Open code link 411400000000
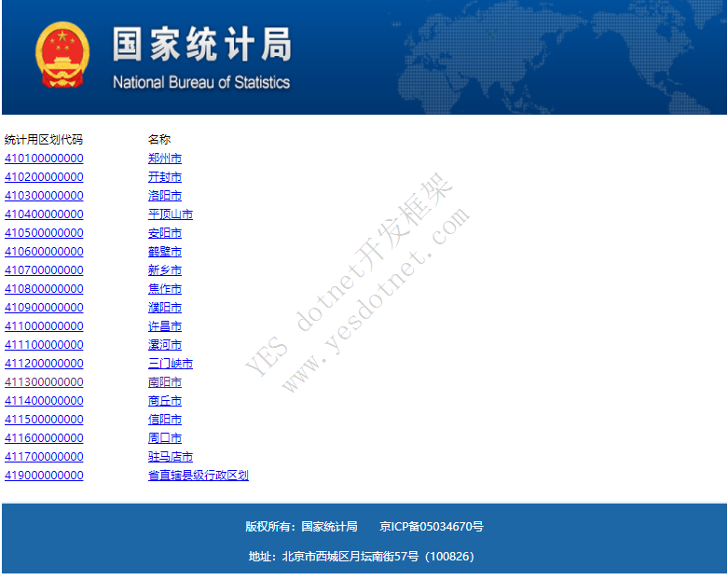 (44, 400)
